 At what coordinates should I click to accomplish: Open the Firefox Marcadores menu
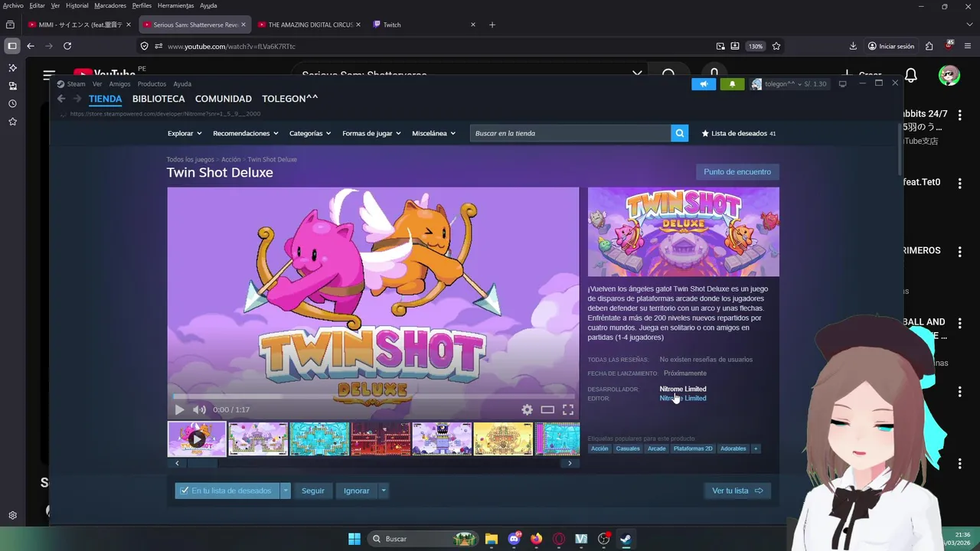point(110,5)
